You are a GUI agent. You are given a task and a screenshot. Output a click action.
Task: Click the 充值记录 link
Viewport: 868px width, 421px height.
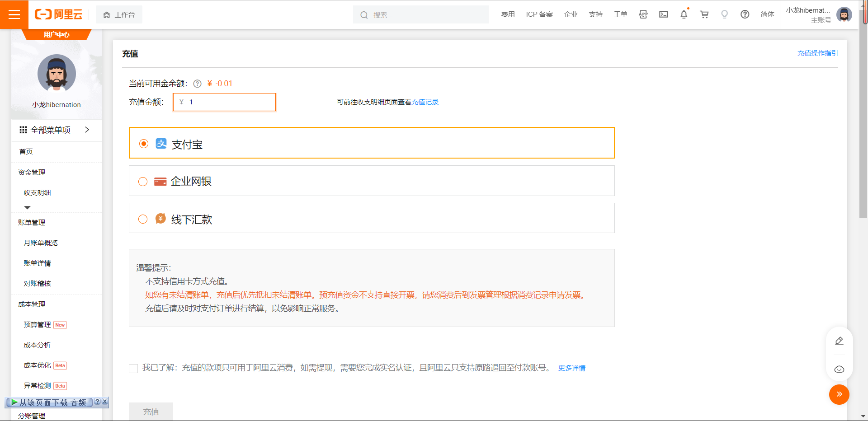425,102
